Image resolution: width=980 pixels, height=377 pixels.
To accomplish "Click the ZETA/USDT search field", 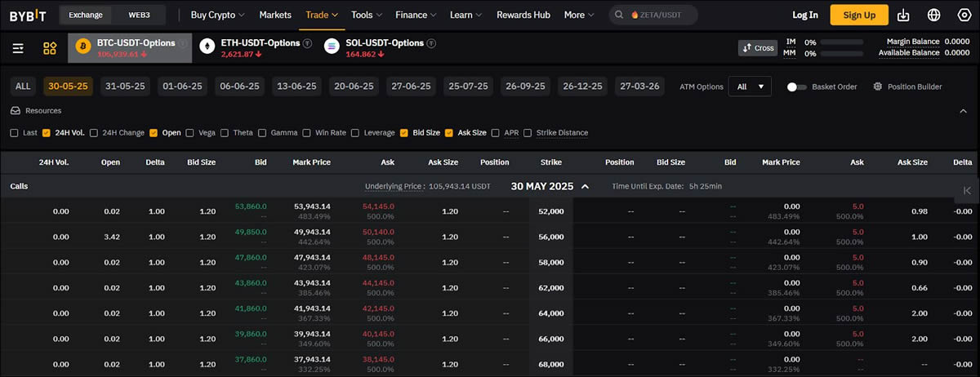I will 663,15.
